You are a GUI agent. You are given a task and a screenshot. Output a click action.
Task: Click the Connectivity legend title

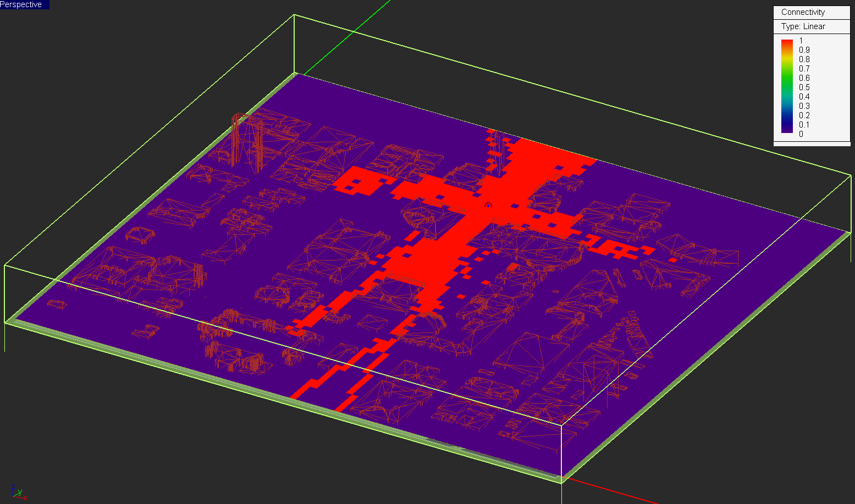pos(803,12)
